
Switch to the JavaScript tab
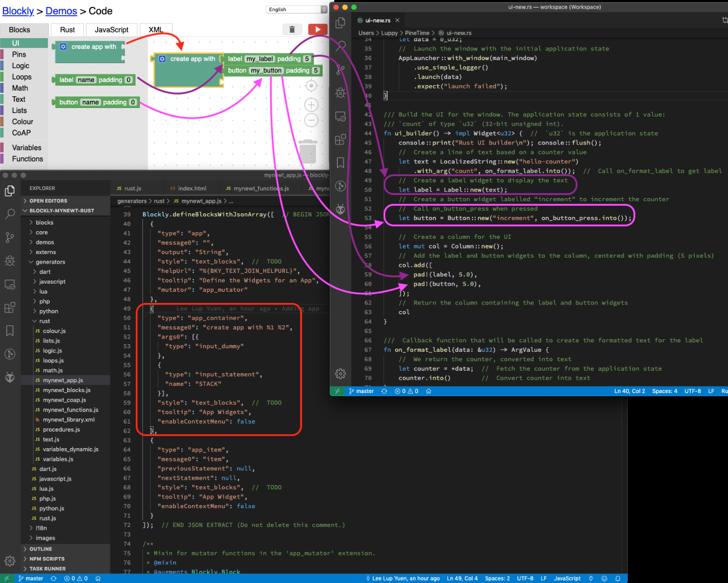click(x=111, y=30)
